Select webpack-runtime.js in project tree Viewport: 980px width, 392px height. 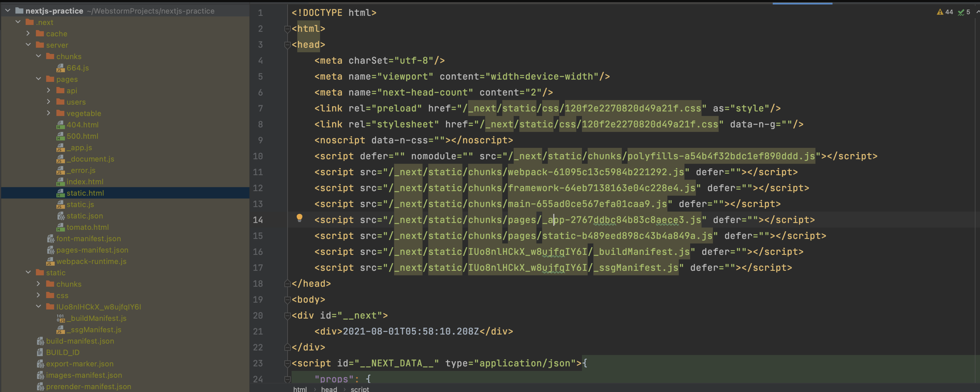point(91,261)
